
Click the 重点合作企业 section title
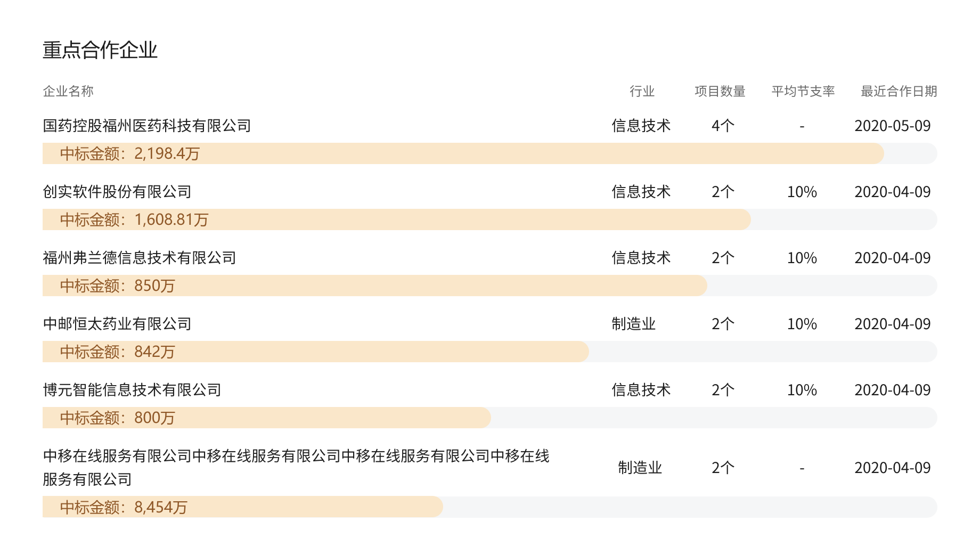click(100, 50)
